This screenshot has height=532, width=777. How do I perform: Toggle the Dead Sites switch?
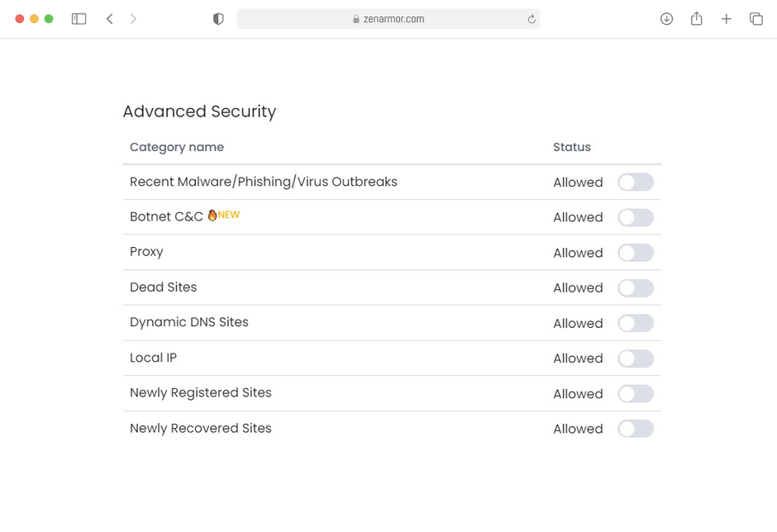coord(636,287)
